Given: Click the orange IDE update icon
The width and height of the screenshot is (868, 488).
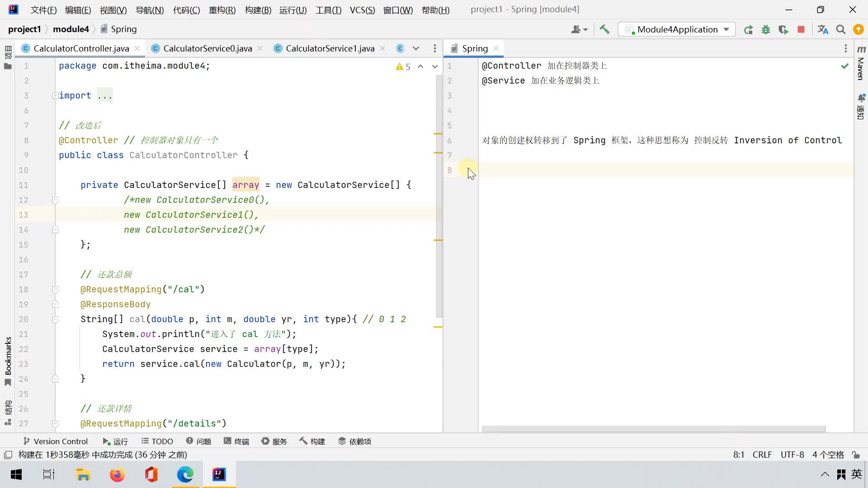Looking at the screenshot, I should (x=858, y=29).
